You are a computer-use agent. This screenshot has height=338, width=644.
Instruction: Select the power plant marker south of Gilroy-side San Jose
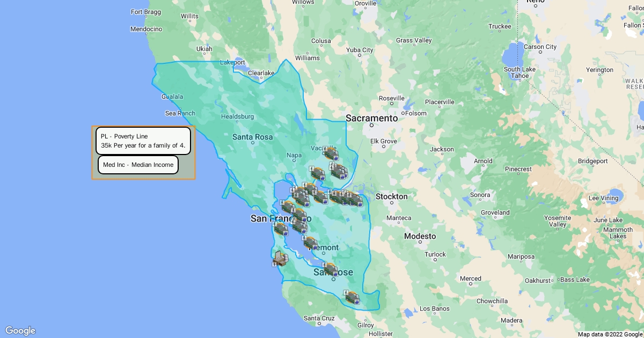pyautogui.click(x=352, y=298)
